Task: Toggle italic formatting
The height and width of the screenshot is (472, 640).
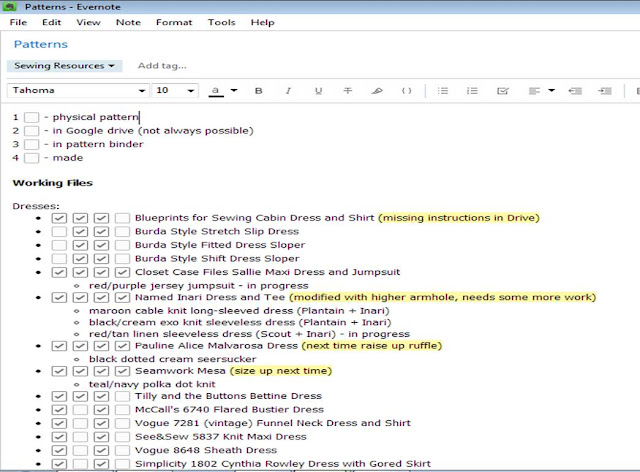Action: pyautogui.click(x=288, y=91)
